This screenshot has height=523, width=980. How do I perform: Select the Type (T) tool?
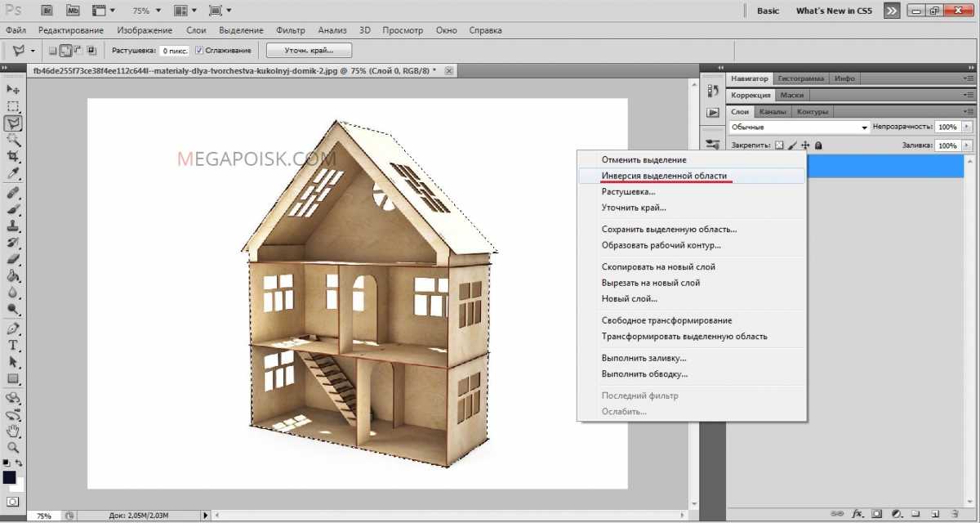point(13,345)
